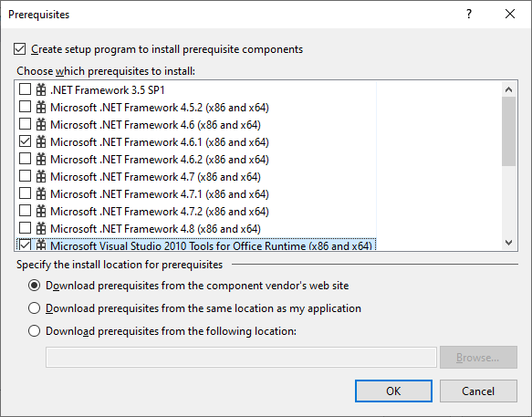Select "Microsoft .NET Framework 4.5.2 (x86 and x64)" text

click(x=160, y=108)
